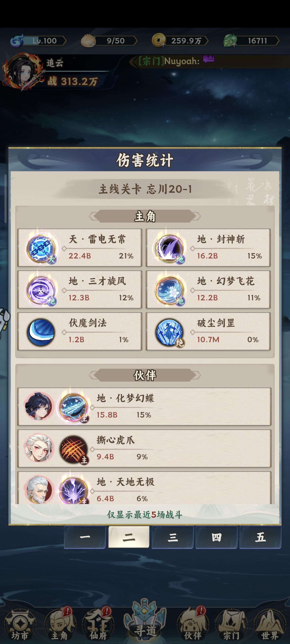Tap the 撕心虎爪 claw skill icon
Image resolution: width=290 pixels, height=644 pixels.
(x=74, y=450)
